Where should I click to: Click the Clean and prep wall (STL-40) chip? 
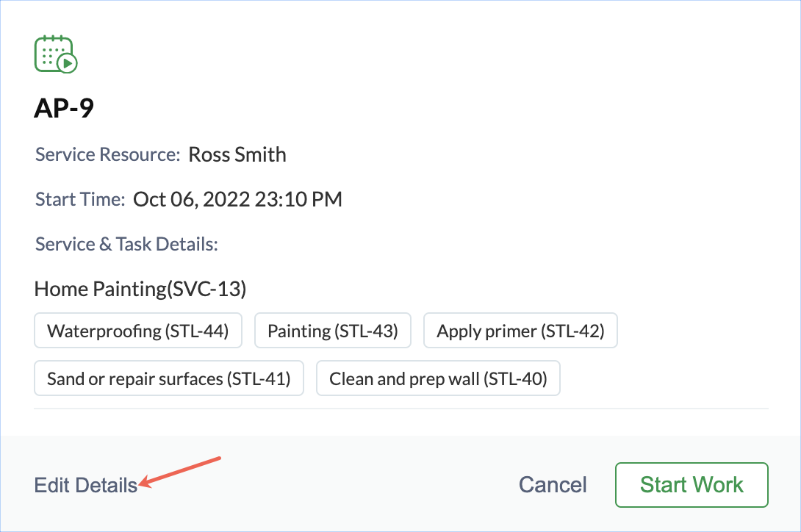(x=438, y=379)
